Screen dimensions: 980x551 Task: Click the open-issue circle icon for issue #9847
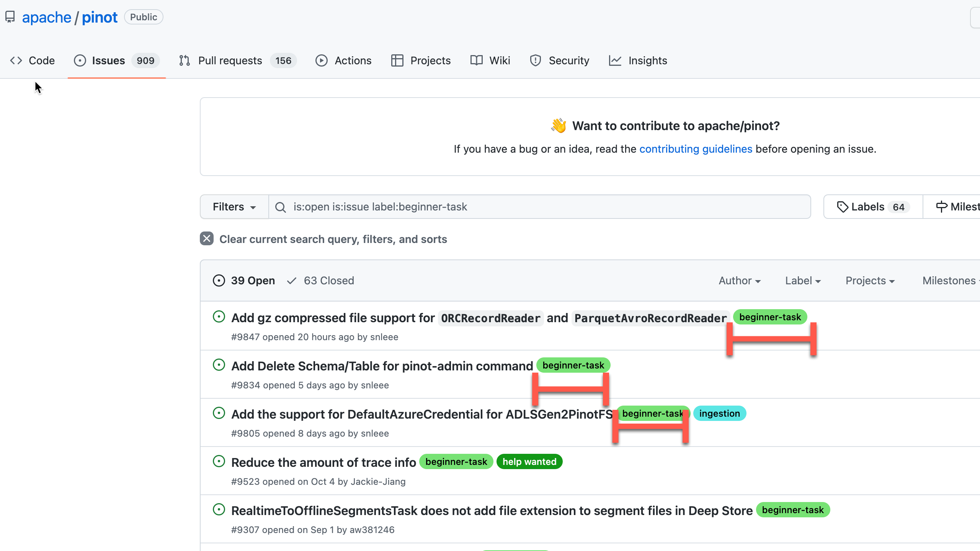coord(219,317)
